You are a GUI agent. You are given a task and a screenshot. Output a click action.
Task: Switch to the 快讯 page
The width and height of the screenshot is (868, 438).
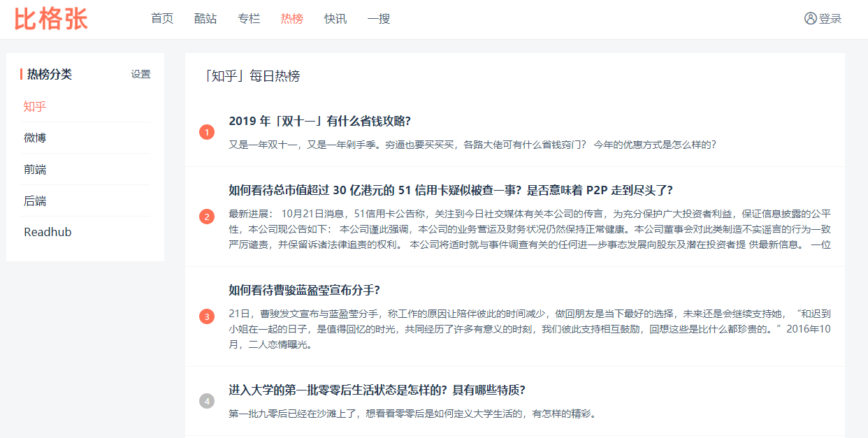[x=335, y=19]
